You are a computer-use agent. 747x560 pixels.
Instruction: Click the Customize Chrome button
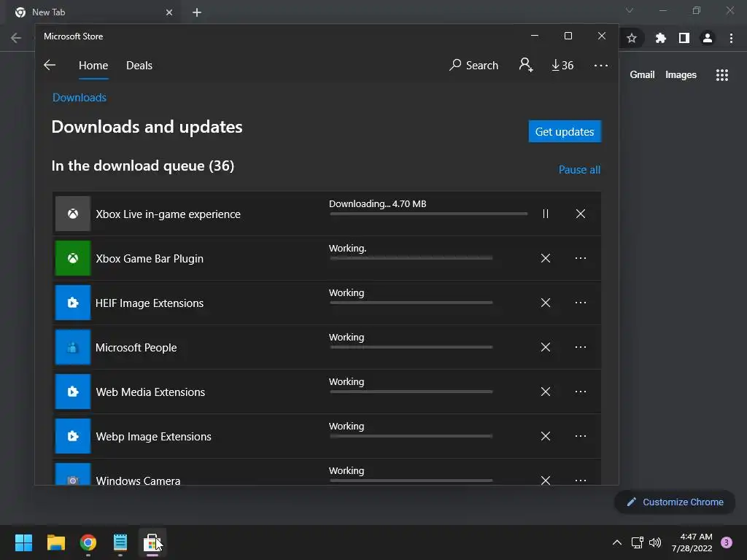[676, 502]
